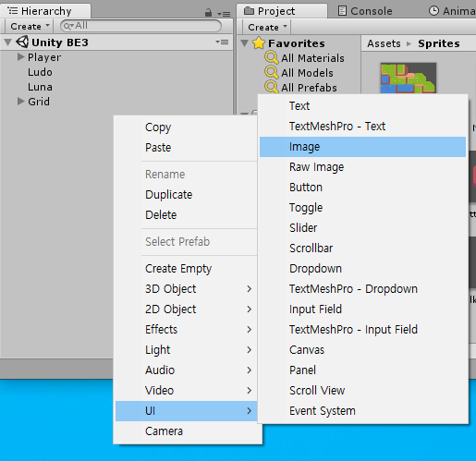Create a UI Button element
476x461 pixels.
[x=362, y=188]
